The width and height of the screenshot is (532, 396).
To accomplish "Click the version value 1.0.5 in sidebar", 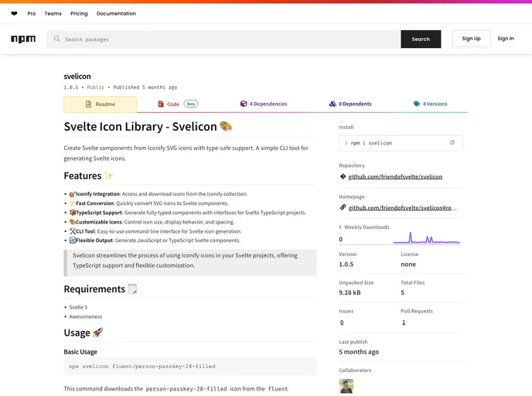I will coord(346,265).
